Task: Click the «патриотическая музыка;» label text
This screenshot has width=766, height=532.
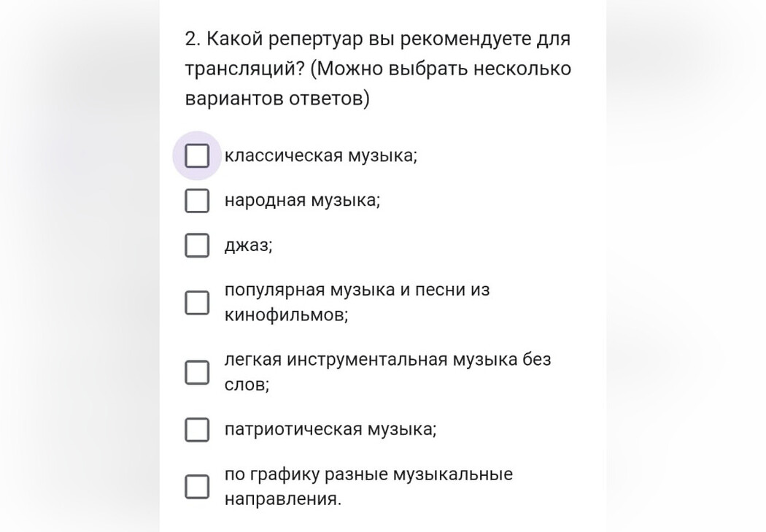Action: pyautogui.click(x=330, y=429)
